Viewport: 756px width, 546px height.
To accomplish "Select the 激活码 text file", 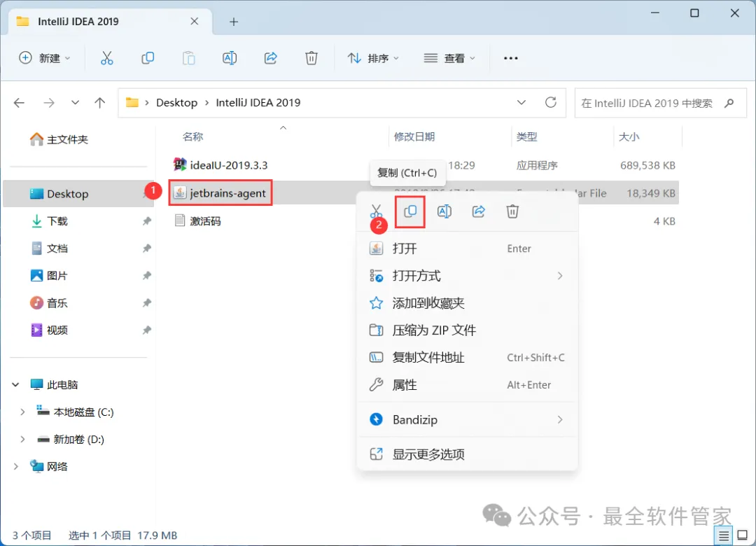I will click(197, 221).
